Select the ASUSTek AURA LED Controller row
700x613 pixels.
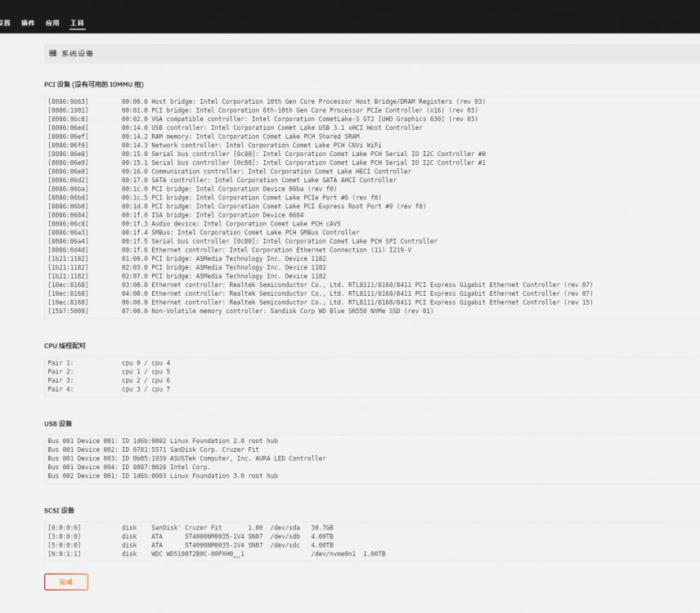186,459
